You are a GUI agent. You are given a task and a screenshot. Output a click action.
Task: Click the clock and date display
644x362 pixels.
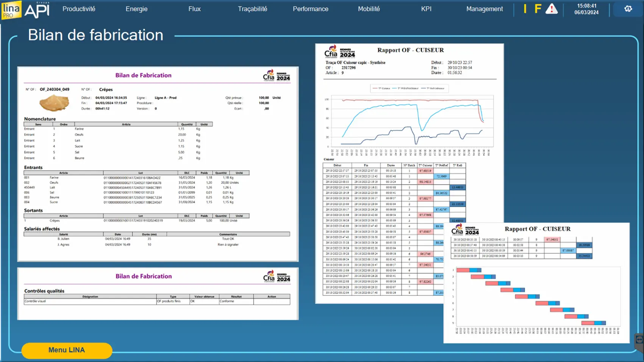point(586,9)
